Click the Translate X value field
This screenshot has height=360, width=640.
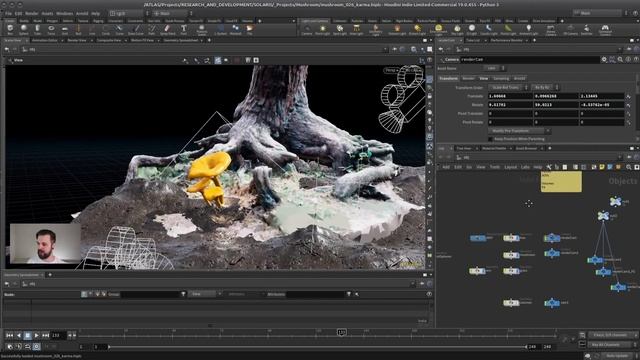[510, 96]
